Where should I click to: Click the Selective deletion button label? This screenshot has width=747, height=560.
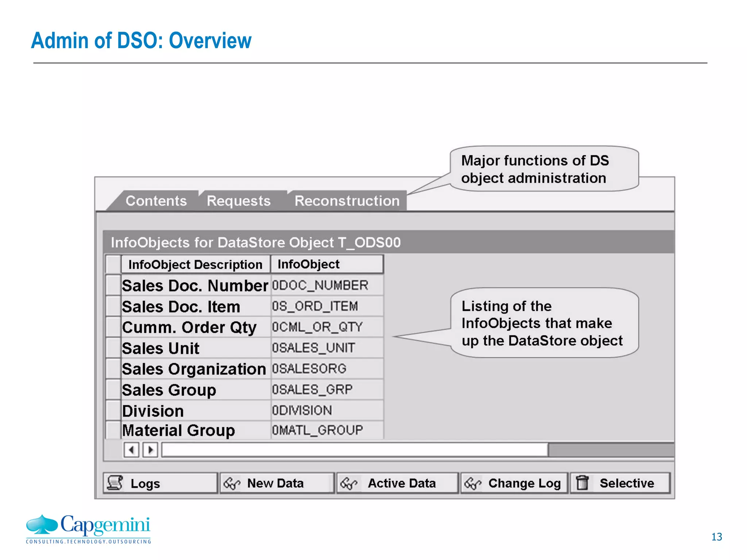(627, 483)
